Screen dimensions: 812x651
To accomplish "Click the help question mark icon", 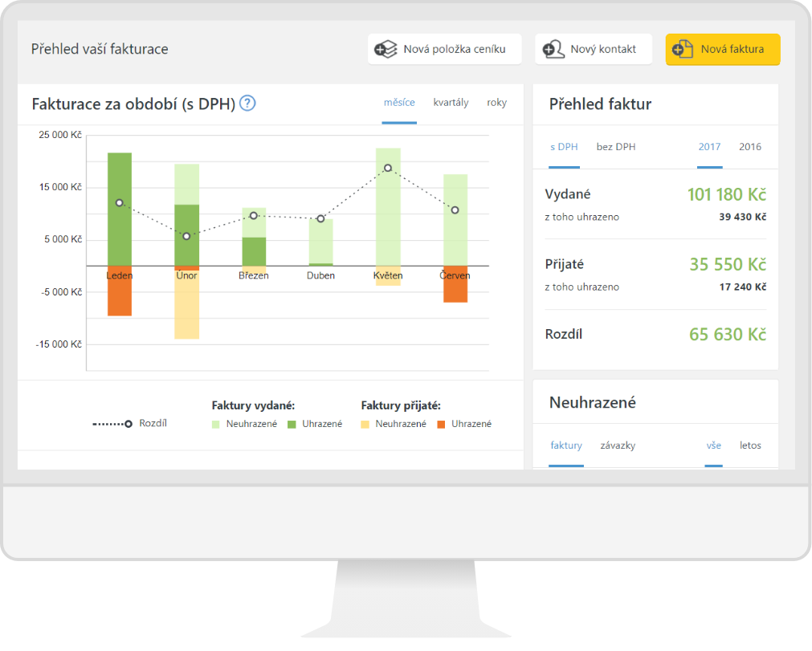I will pyautogui.click(x=247, y=104).
